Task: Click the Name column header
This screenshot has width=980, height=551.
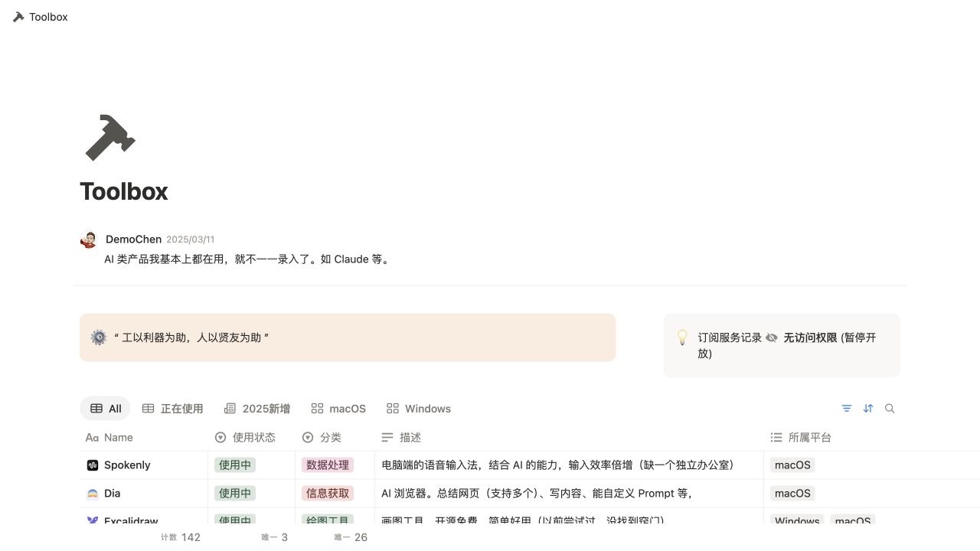Action: click(x=144, y=438)
